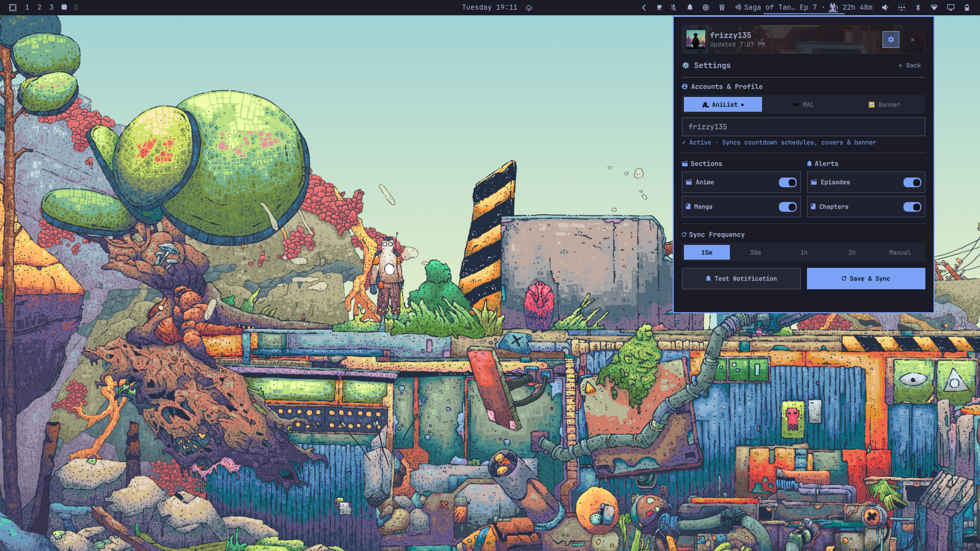Click the active workspace 4 indicator
The image size is (980, 551).
pyautogui.click(x=64, y=7)
